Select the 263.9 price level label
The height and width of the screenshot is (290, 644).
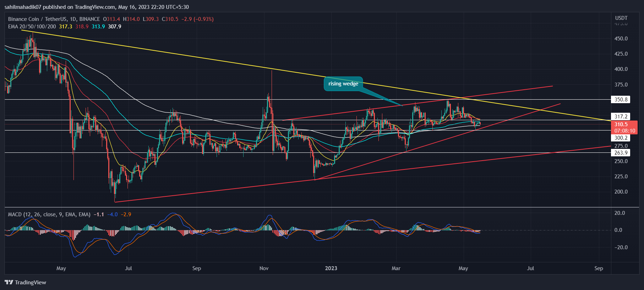(621, 153)
